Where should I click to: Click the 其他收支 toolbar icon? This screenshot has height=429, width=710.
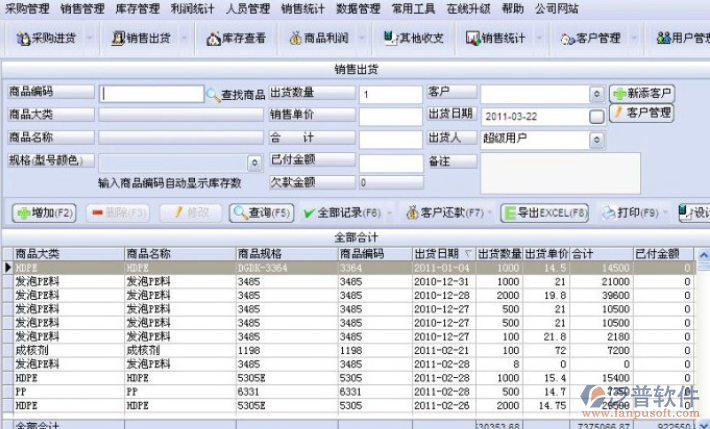coord(412,38)
